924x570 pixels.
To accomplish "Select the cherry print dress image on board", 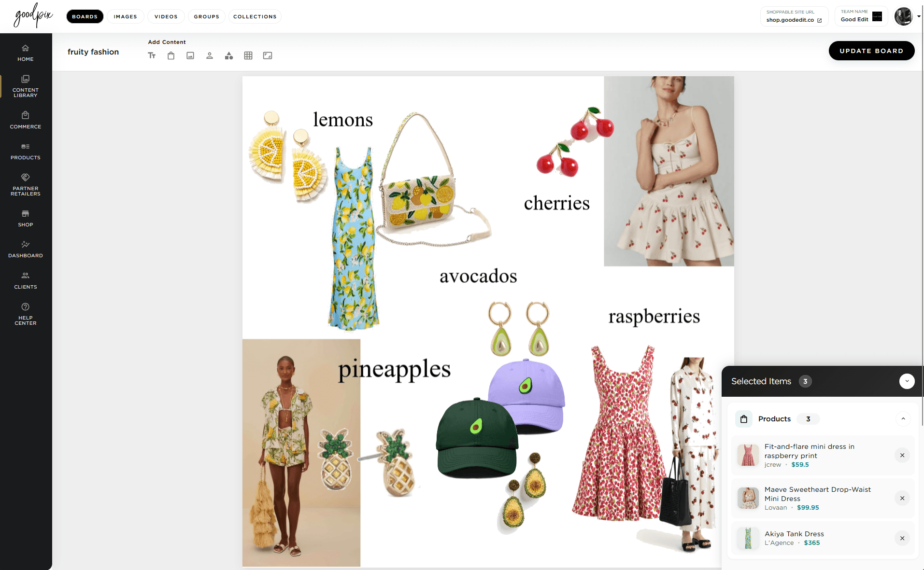I will 668,171.
